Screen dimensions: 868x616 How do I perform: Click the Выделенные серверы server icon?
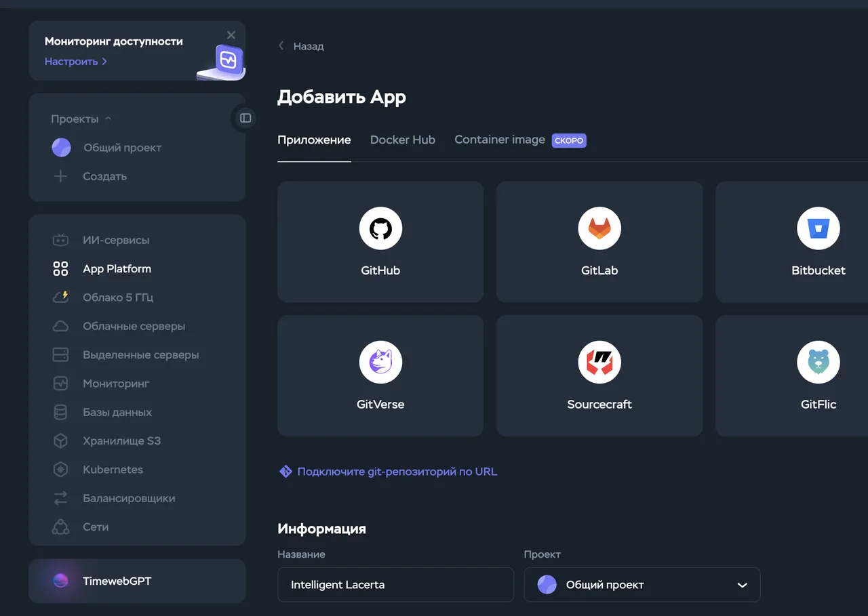coord(60,355)
